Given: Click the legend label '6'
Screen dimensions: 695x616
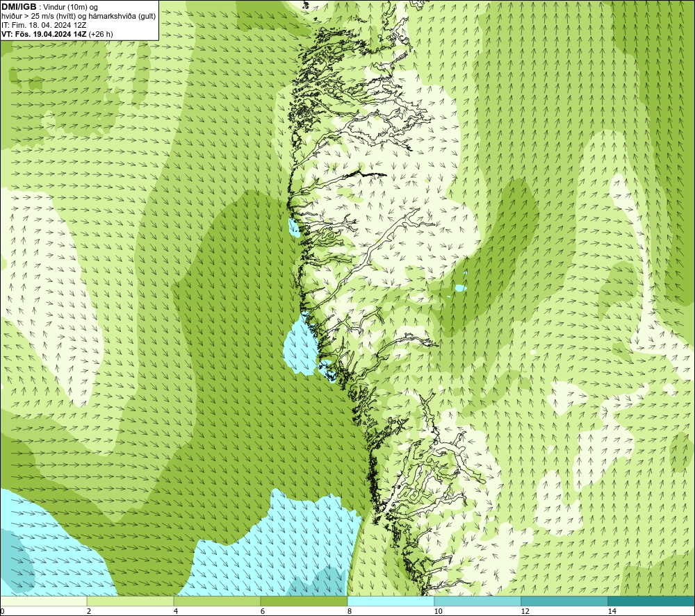Looking at the screenshot, I should coord(263,612).
